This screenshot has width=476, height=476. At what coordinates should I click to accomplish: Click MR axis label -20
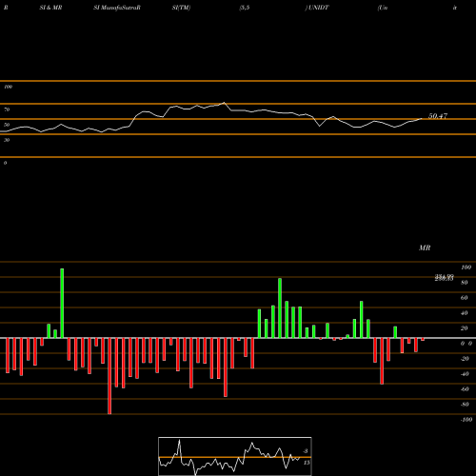(465, 359)
